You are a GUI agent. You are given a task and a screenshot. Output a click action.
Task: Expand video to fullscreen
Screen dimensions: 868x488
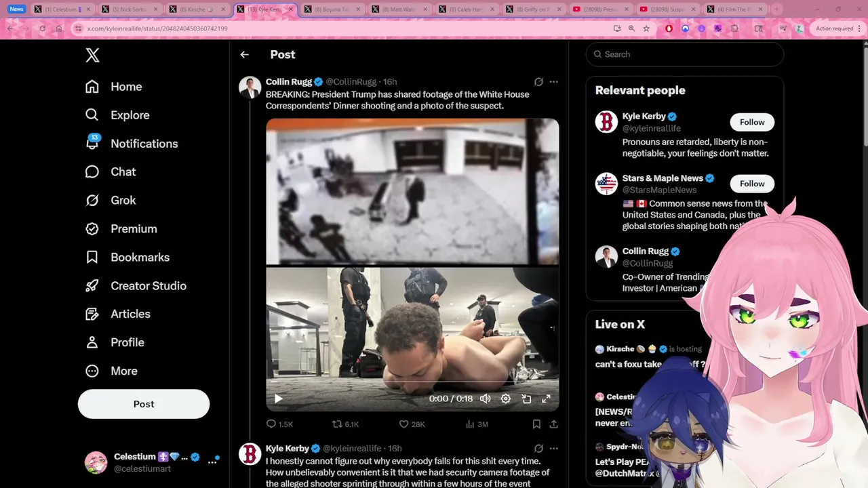pos(547,399)
